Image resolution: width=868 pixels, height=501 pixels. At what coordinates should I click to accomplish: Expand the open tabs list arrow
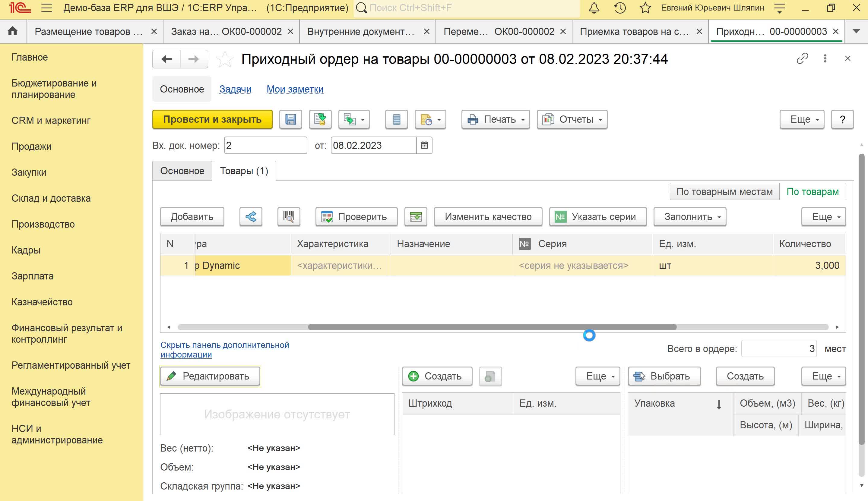[857, 31]
